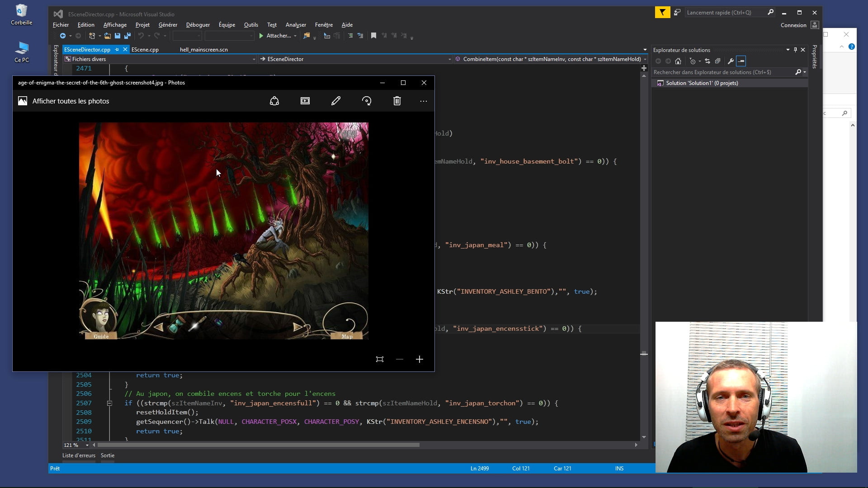
Task: Click Lancement rapide search field
Action: [726, 13]
